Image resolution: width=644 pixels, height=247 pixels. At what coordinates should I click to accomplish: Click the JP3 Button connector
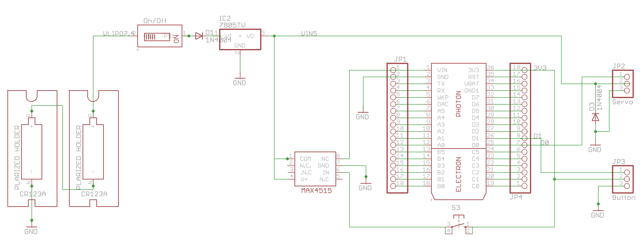click(623, 179)
